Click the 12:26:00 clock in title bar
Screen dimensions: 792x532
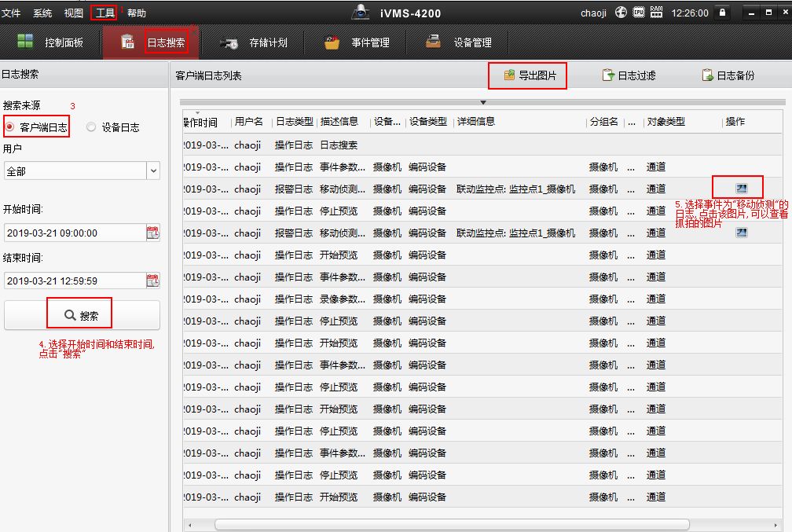(x=690, y=13)
